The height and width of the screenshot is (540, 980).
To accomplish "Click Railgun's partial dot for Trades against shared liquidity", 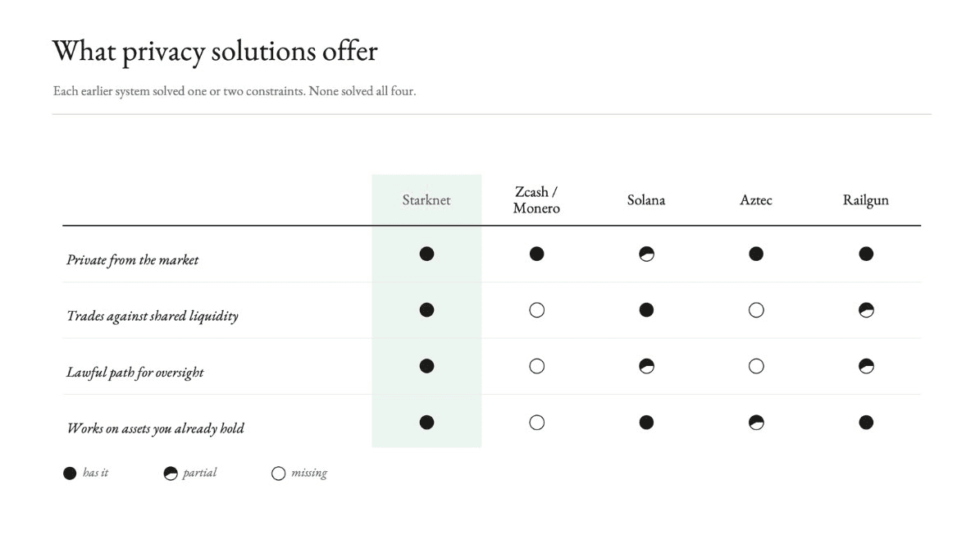I will 866,310.
